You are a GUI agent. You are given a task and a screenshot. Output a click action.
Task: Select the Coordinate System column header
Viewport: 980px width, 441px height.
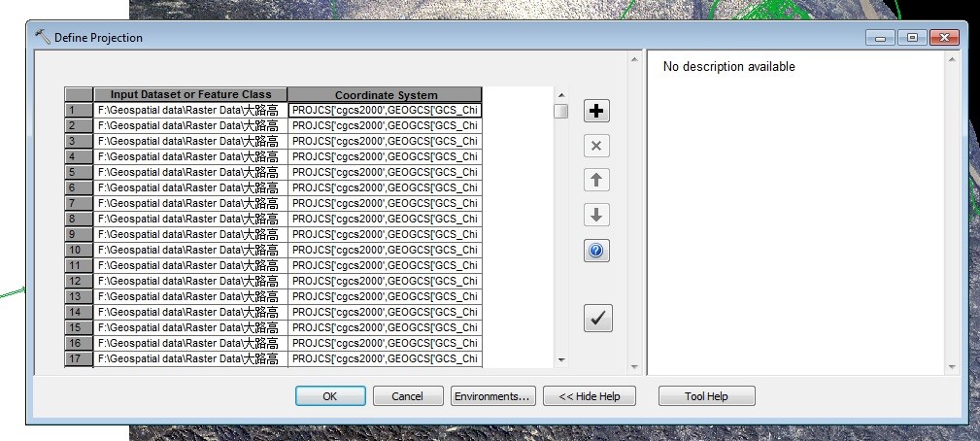pyautogui.click(x=385, y=95)
